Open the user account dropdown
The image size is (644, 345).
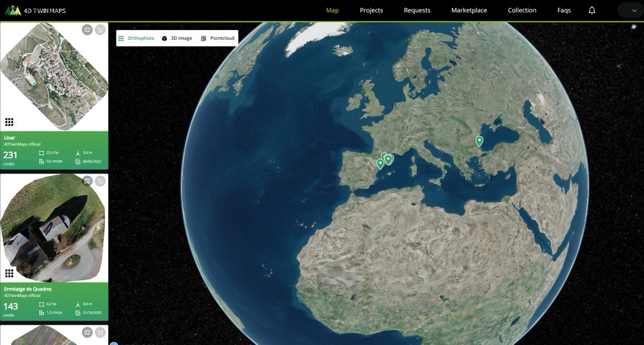click(x=631, y=10)
